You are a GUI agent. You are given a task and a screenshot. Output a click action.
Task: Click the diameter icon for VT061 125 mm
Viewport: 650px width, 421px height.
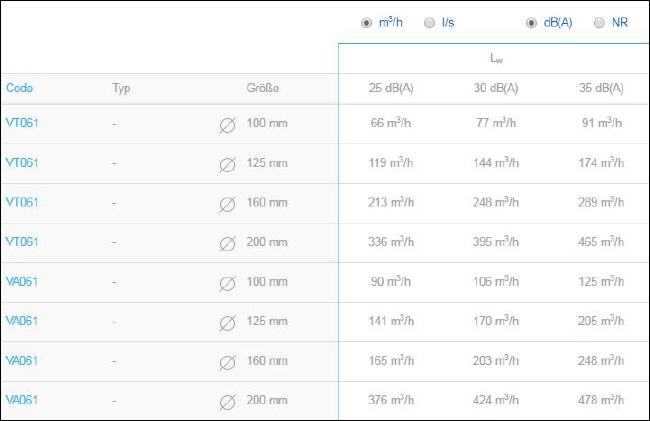227,165
